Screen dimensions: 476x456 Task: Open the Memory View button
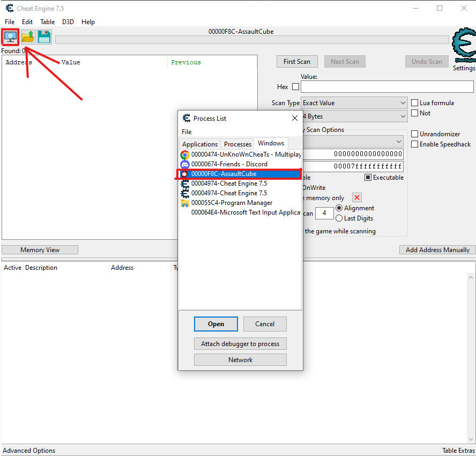pos(40,249)
